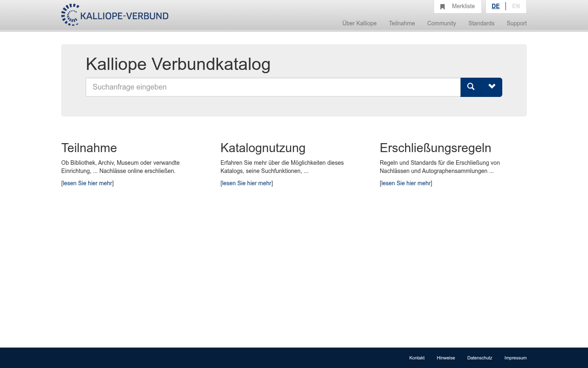588x368 pixels.
Task: Open the Community menu
Action: point(441,23)
